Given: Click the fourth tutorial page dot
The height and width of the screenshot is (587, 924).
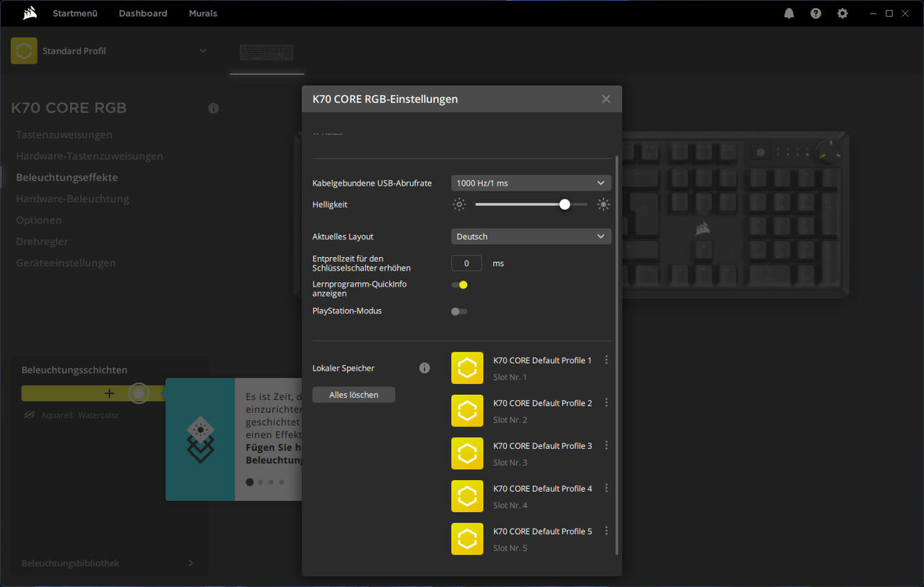Looking at the screenshot, I should 282,482.
